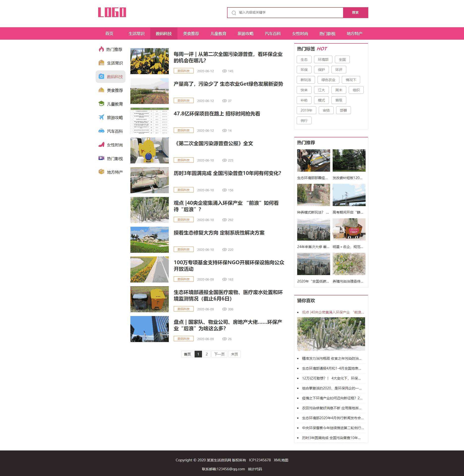
Task: Select the 环保 hot tag
Action: pyautogui.click(x=304, y=69)
